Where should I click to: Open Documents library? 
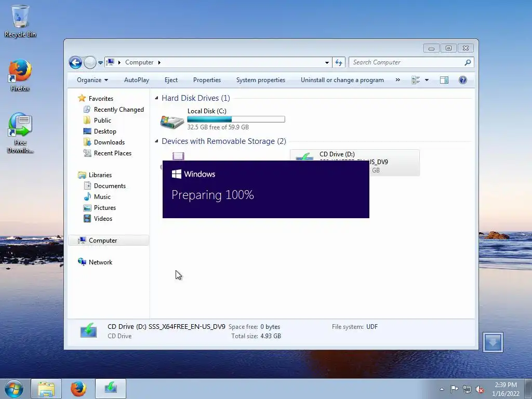110,186
